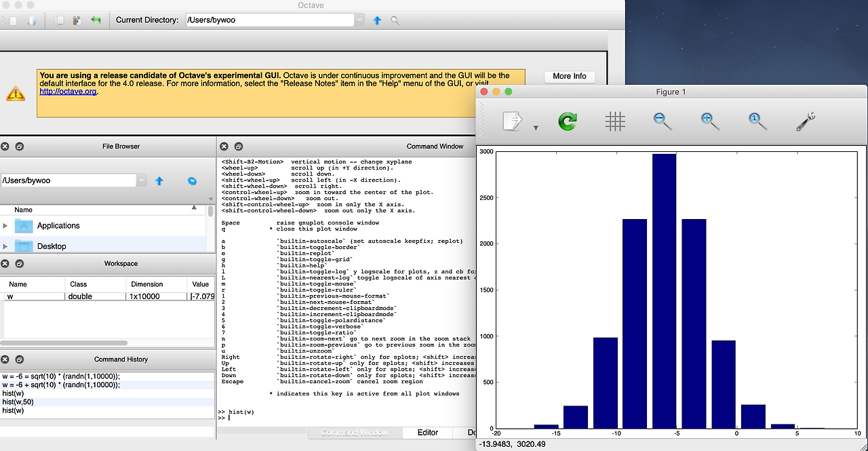Copy selection using the copy toolbar icon

(60, 20)
